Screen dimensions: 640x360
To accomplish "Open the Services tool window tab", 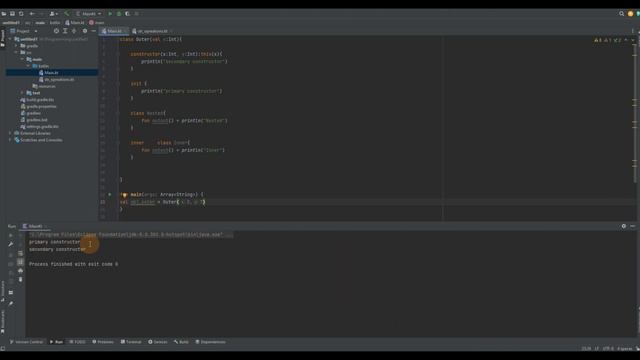I will point(158,342).
